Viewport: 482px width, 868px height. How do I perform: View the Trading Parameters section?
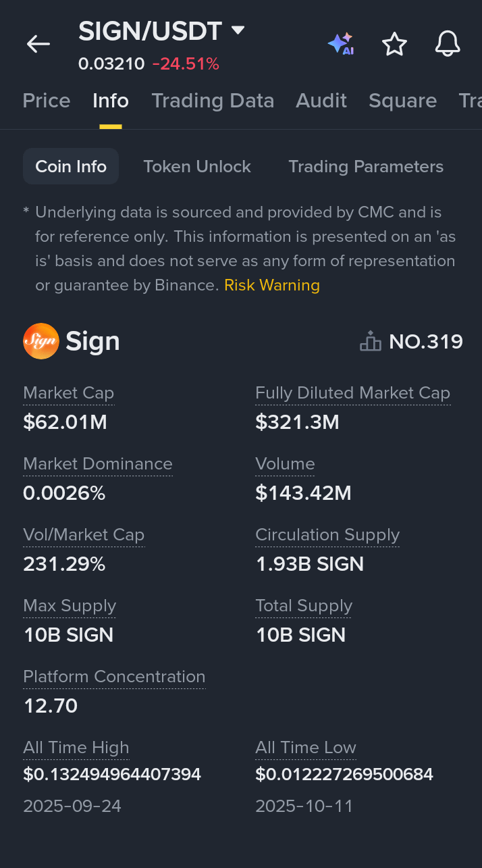click(x=366, y=167)
